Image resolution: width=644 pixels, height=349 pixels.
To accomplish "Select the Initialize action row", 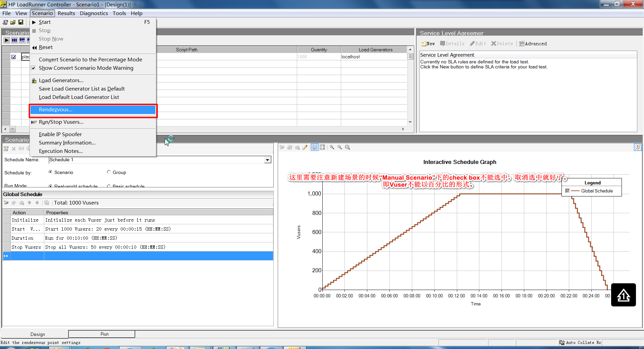I will pos(138,220).
